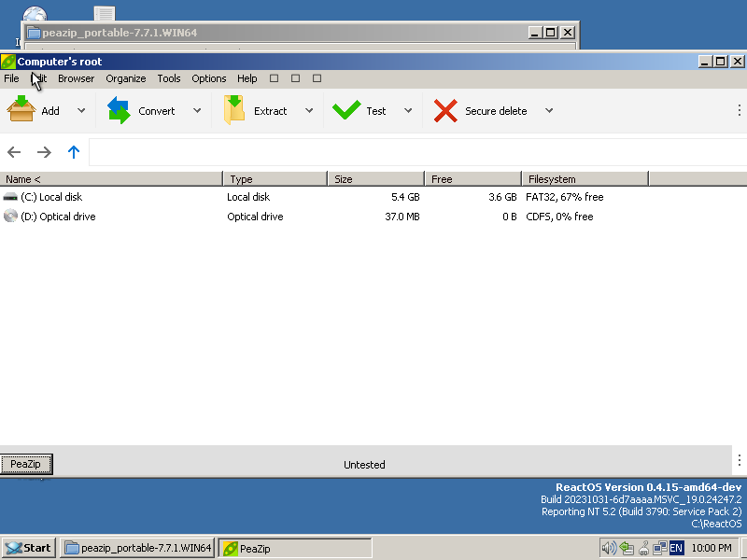Image resolution: width=747 pixels, height=560 pixels.
Task: Open the Add dropdown arrow
Action: [x=80, y=109]
